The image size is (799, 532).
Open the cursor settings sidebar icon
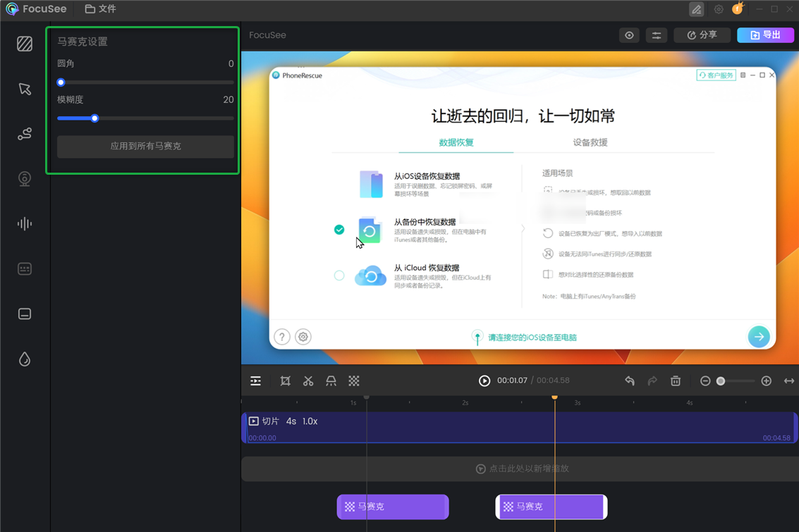(25, 89)
